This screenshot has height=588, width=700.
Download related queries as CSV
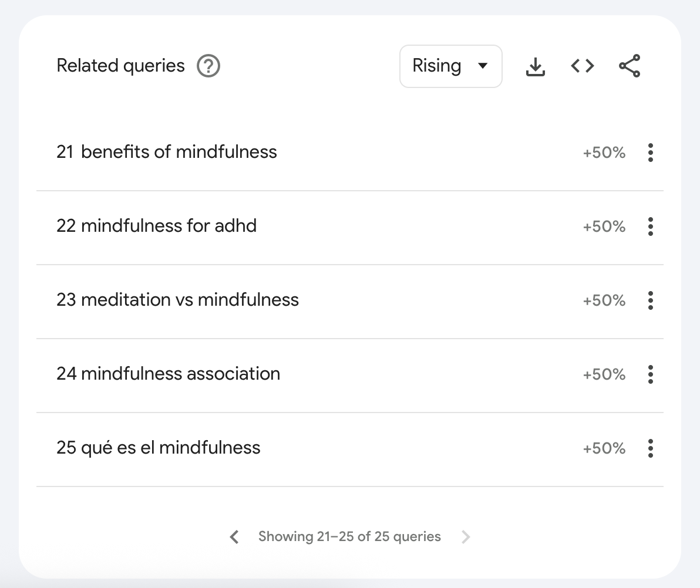coord(535,66)
